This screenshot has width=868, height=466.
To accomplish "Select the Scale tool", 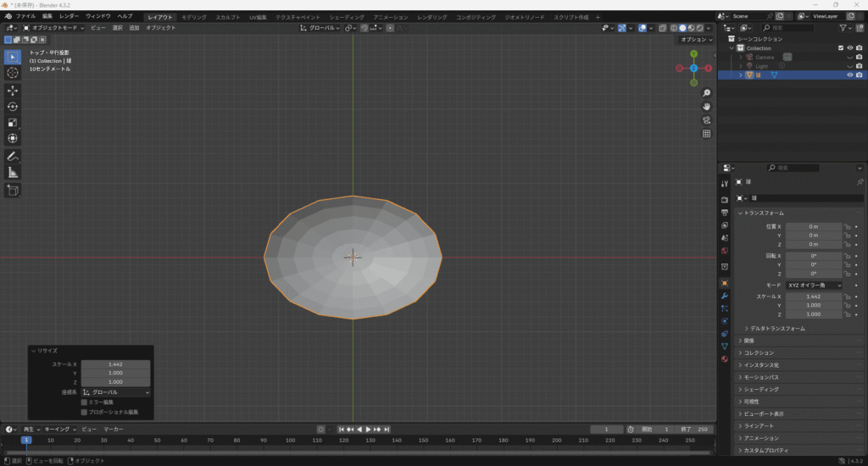I will (13, 122).
